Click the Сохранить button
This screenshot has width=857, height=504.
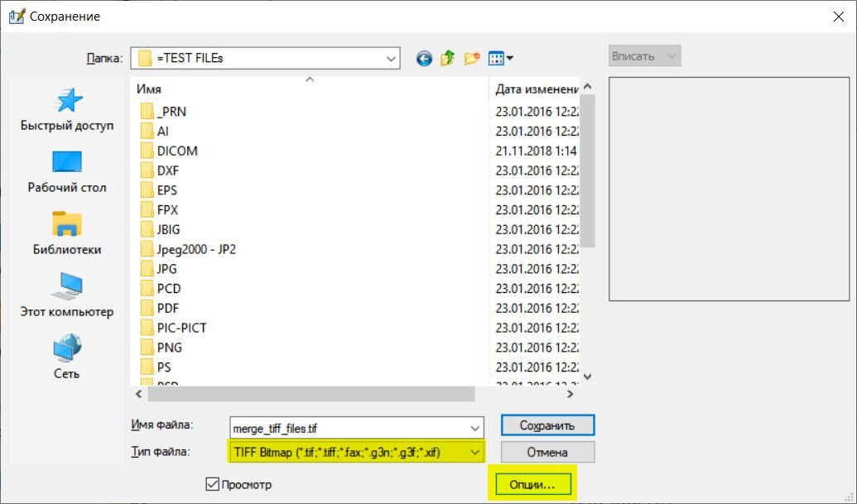(547, 425)
